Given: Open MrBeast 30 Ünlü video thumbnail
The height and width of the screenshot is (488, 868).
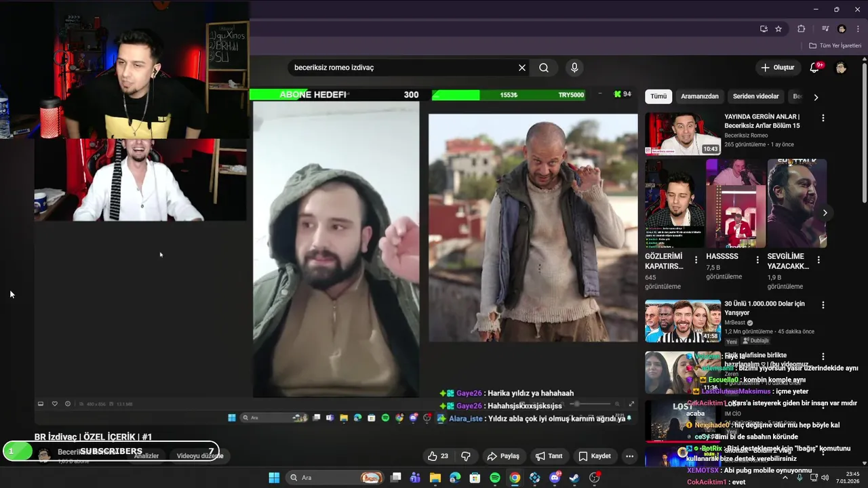Looking at the screenshot, I should [683, 321].
